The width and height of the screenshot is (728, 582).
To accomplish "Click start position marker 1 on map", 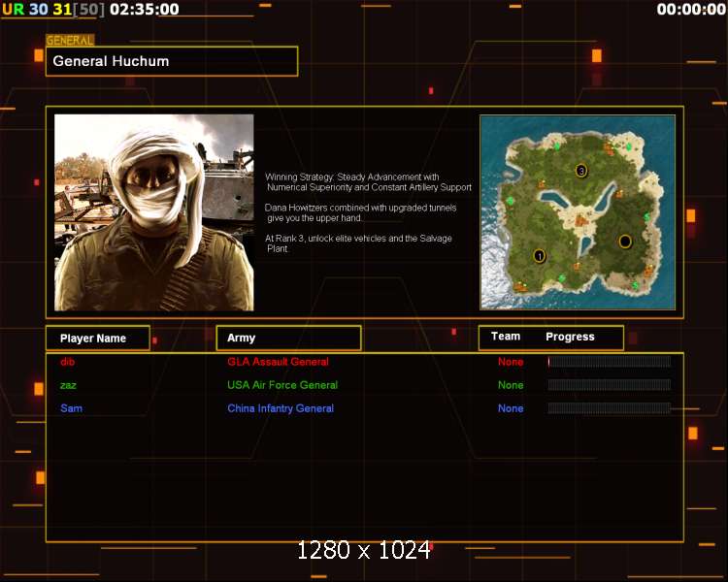I will tap(539, 256).
